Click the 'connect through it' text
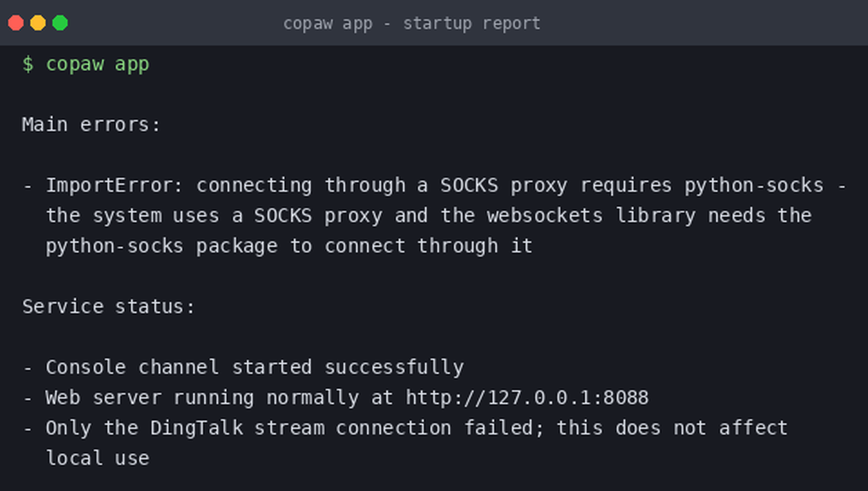 [x=428, y=246]
